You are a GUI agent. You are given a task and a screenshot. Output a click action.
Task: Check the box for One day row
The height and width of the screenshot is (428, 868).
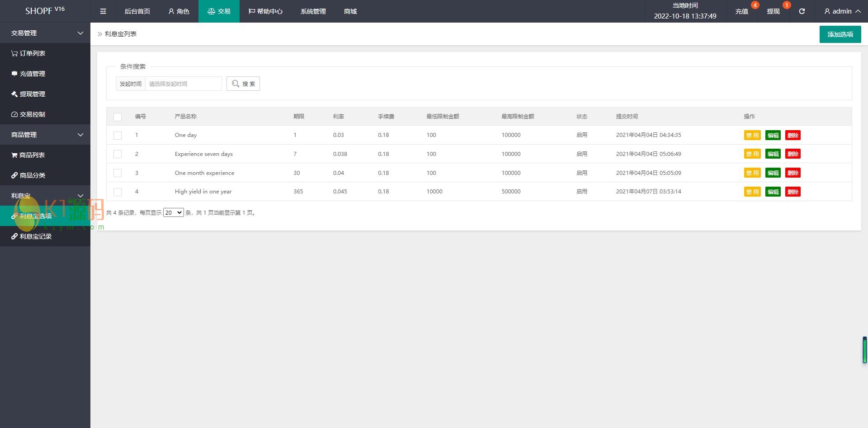coord(118,136)
